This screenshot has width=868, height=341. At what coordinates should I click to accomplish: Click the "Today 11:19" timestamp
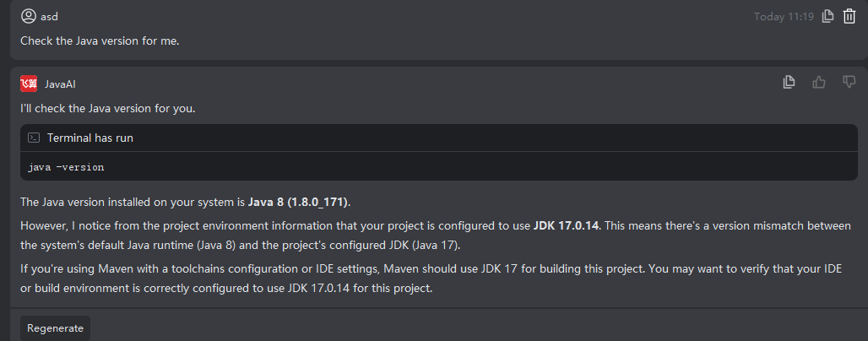tap(783, 17)
